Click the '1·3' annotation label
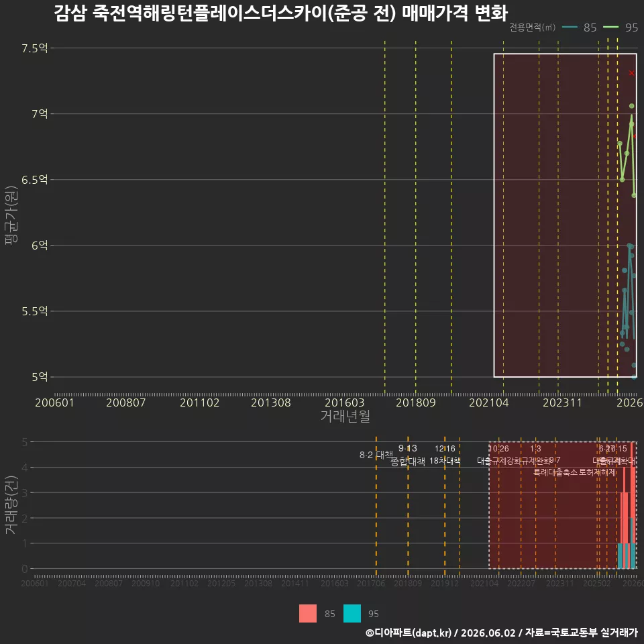Image resolution: width=644 pixels, height=644 pixels. click(535, 449)
